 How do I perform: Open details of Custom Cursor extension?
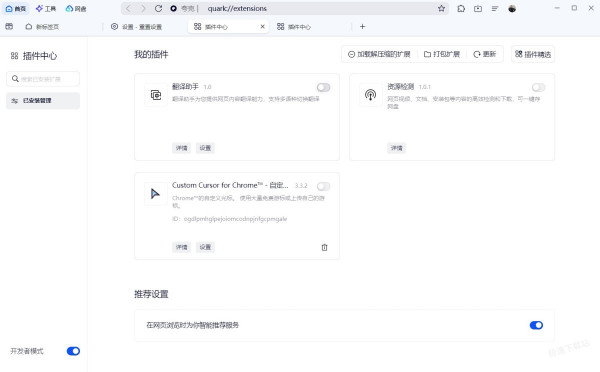click(x=182, y=247)
